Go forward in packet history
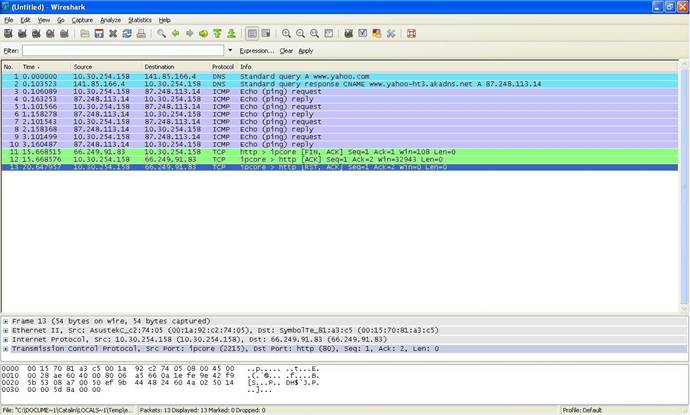The height and width of the screenshot is (415, 690). pos(190,33)
